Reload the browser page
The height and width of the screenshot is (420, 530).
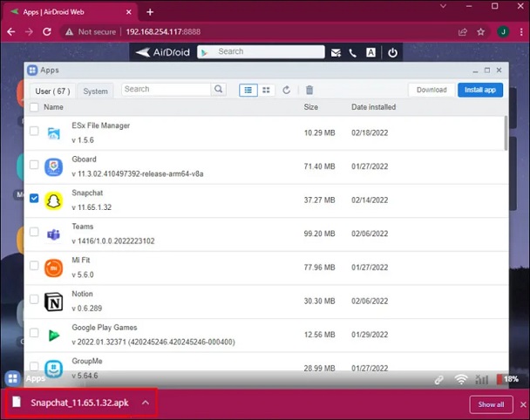[x=47, y=31]
